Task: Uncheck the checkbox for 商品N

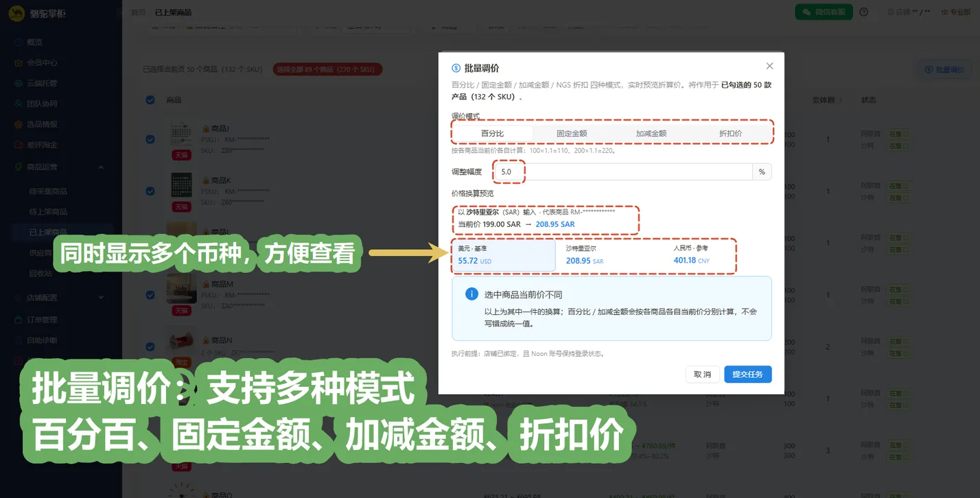Action: [150, 346]
